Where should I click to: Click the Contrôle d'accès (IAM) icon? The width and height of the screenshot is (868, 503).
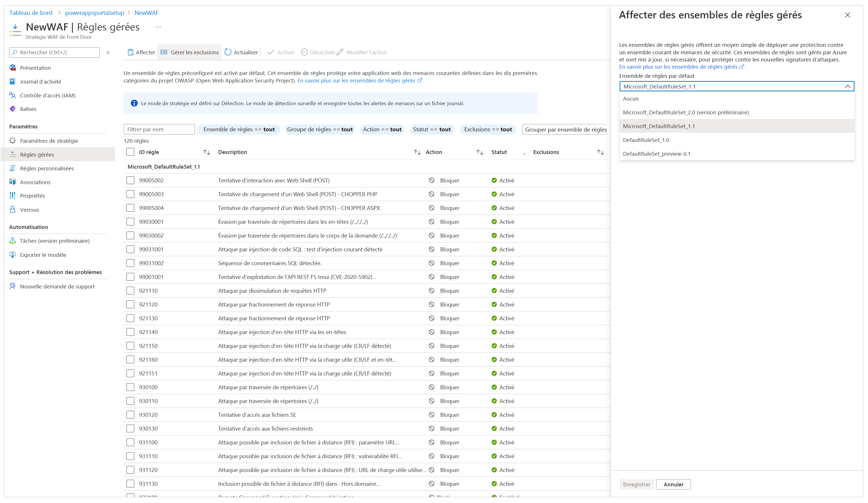click(13, 95)
